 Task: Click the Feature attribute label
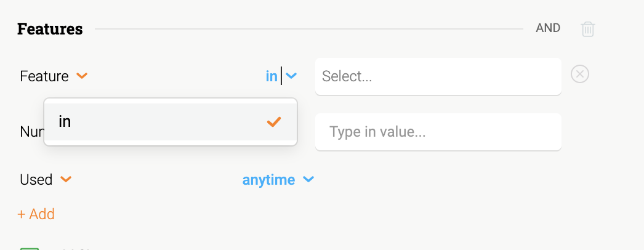(x=44, y=76)
